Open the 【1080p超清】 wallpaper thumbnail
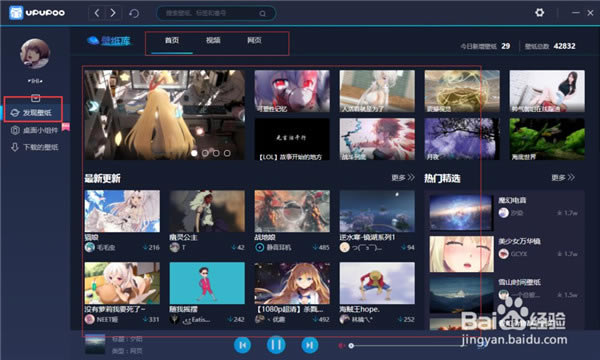Viewport: 600px width, 360px height. [x=292, y=283]
